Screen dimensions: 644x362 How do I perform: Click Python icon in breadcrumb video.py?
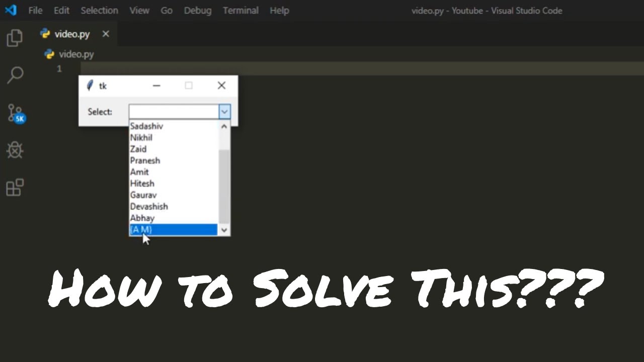click(49, 54)
